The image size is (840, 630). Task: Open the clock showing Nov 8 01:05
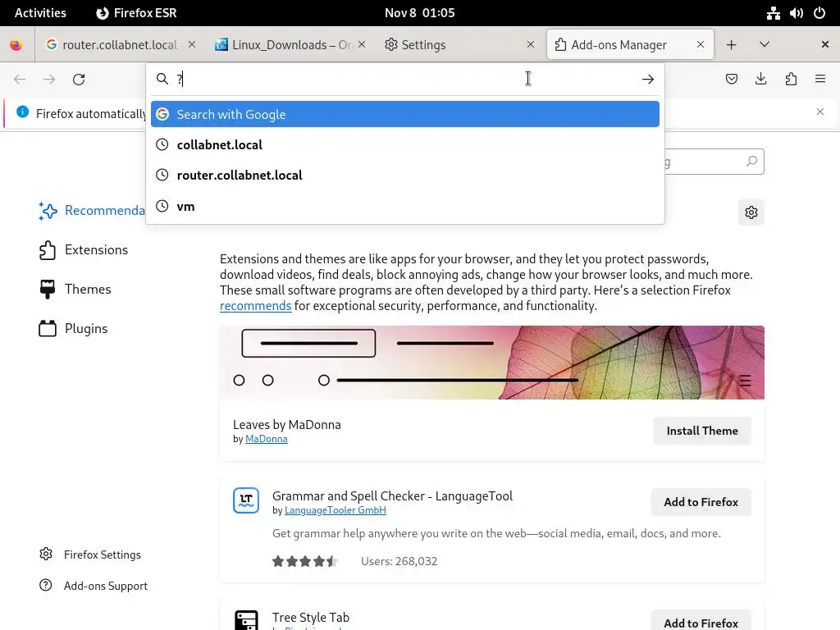point(419,13)
